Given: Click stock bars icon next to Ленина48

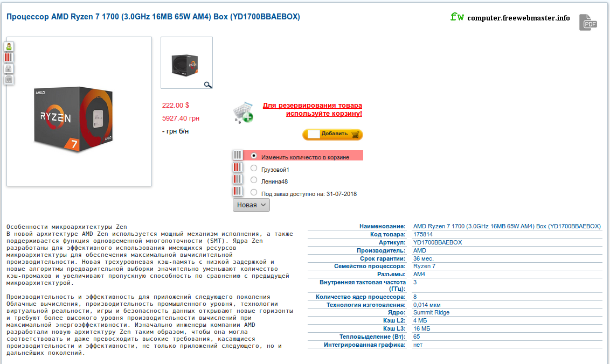Looking at the screenshot, I should point(237,179).
